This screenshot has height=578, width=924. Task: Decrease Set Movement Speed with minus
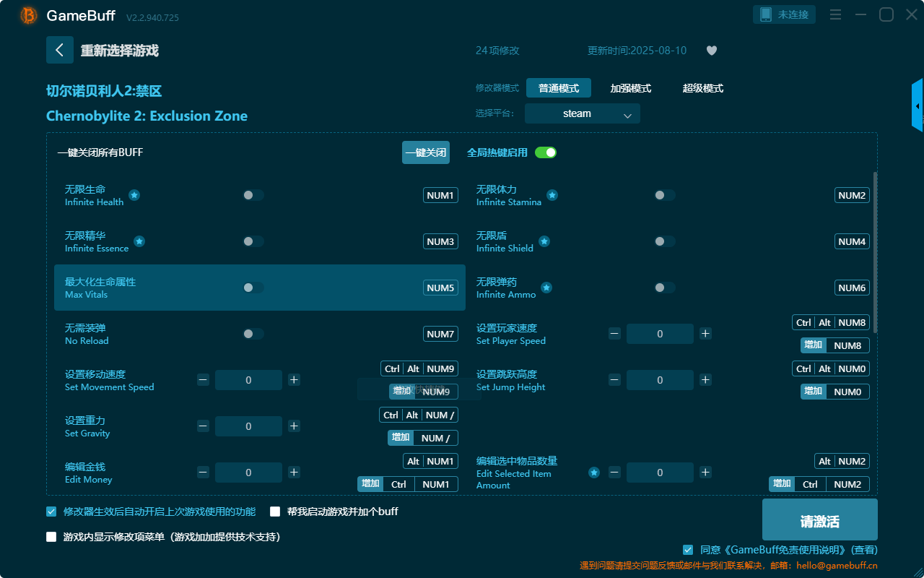(203, 380)
